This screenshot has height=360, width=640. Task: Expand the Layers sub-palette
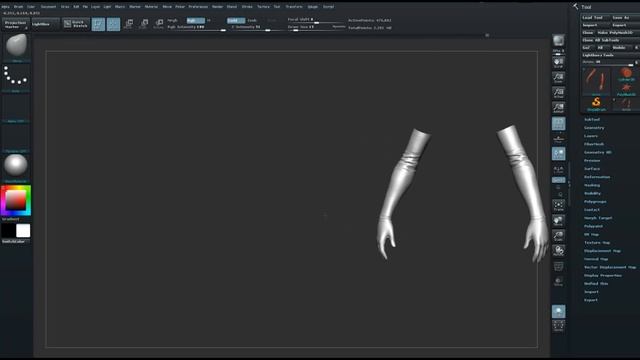(591, 136)
